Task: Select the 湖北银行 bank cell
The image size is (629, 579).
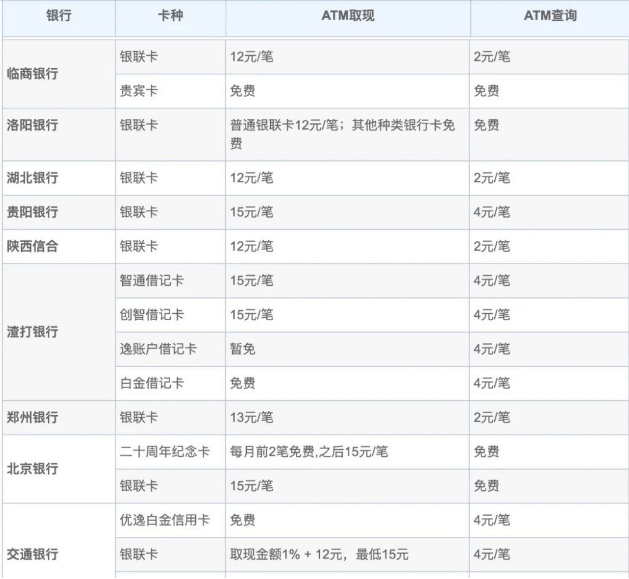Action: click(x=59, y=178)
